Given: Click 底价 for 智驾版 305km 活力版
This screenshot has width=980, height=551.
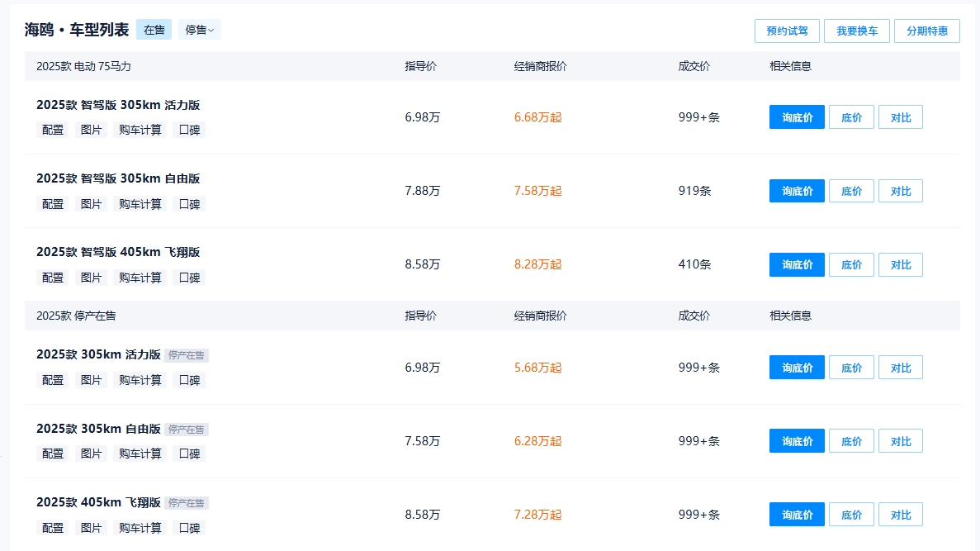Looking at the screenshot, I should 851,117.
